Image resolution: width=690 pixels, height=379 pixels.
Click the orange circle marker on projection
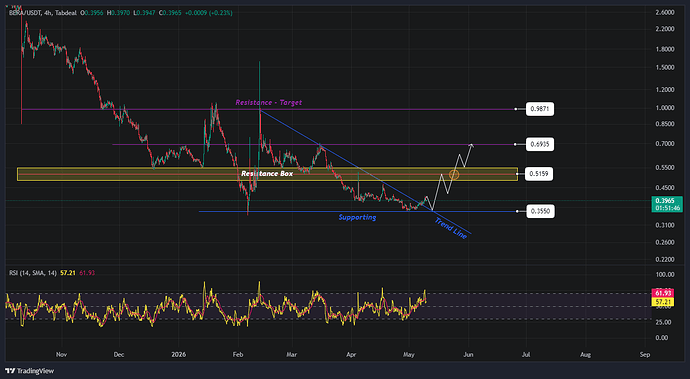click(454, 175)
